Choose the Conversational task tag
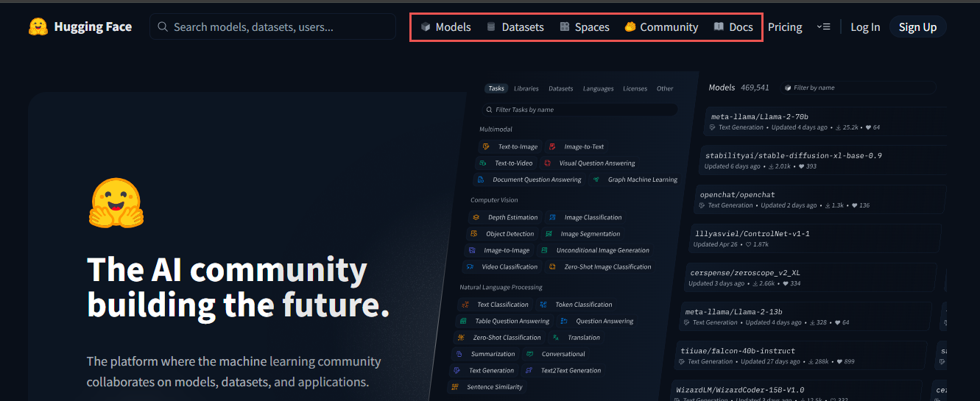Viewport: 980px width, 401px height. click(555, 354)
